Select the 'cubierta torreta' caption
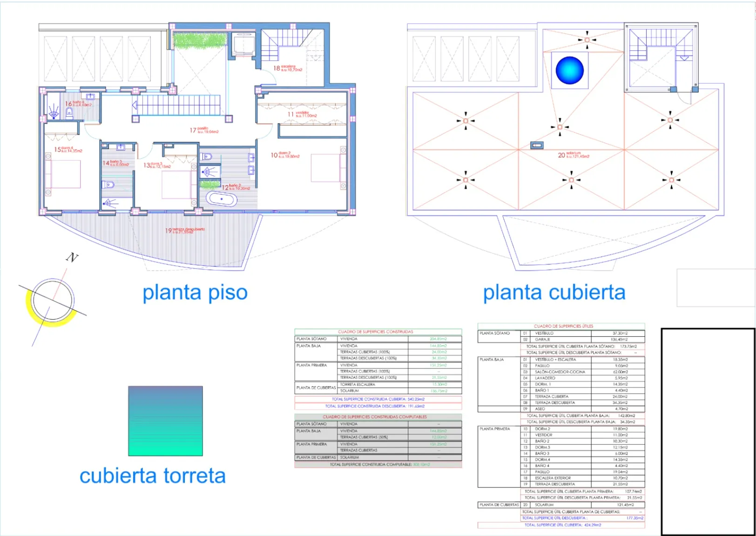The height and width of the screenshot is (536, 756). pos(153,476)
